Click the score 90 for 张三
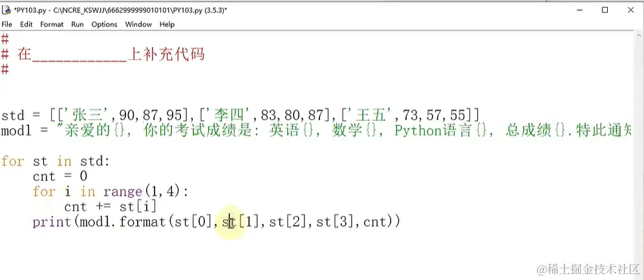This screenshot has height=280, width=644. (x=127, y=115)
